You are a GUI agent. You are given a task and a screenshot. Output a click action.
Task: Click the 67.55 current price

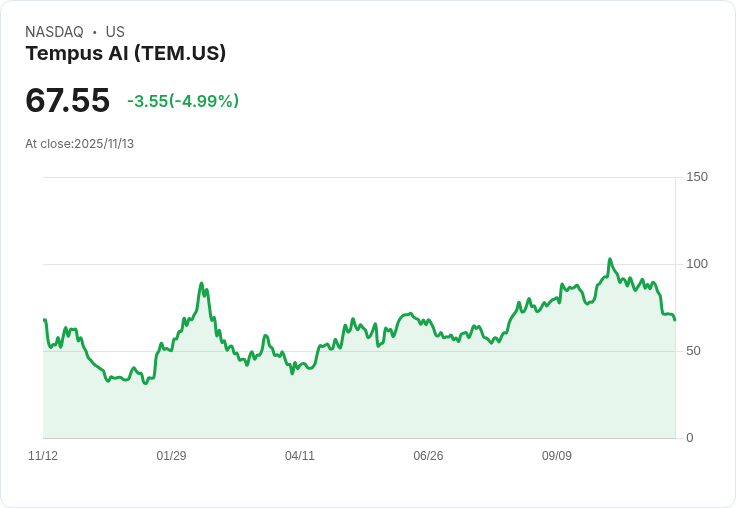[x=67, y=100]
